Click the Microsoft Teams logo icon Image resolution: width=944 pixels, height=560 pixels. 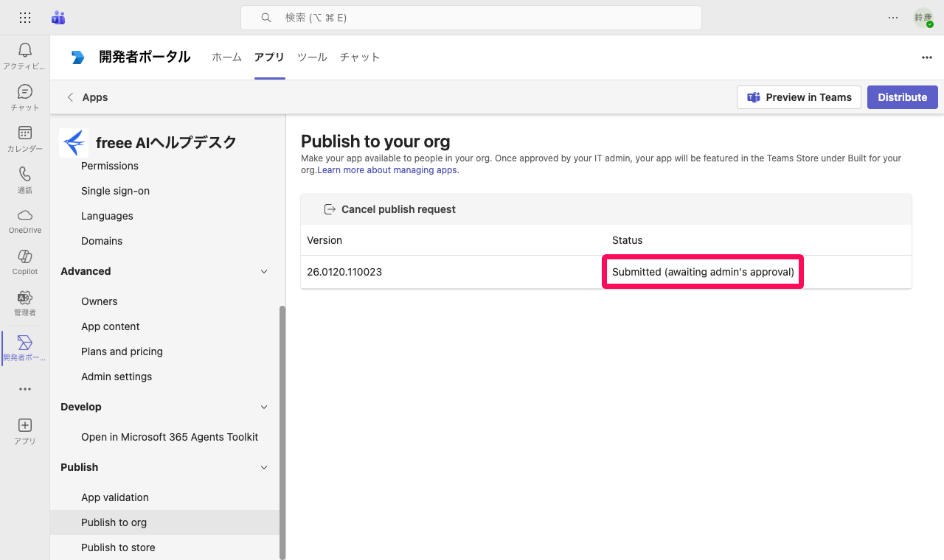coord(58,18)
